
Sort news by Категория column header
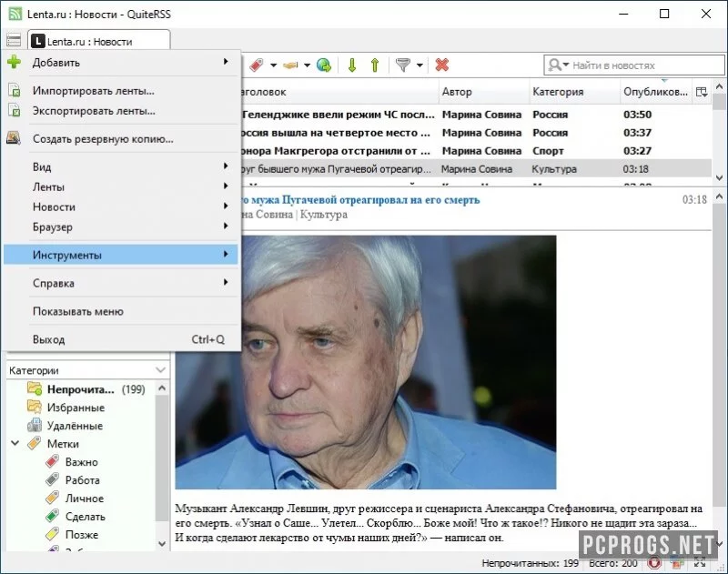575,92
